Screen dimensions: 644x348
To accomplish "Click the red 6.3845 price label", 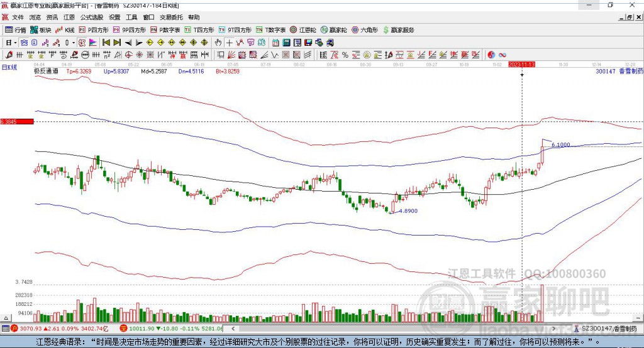I will click(x=17, y=122).
